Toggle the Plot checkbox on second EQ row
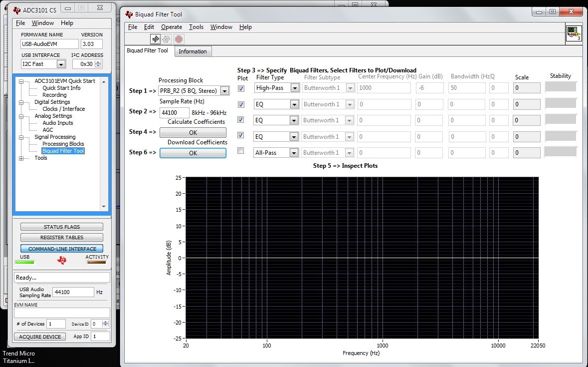The width and height of the screenshot is (588, 367). coord(241,119)
